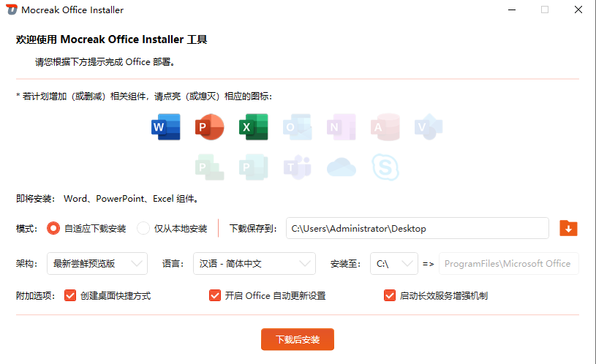
Task: Uncheck 创建桌面快捷方式 checkbox
Action: [x=70, y=295]
